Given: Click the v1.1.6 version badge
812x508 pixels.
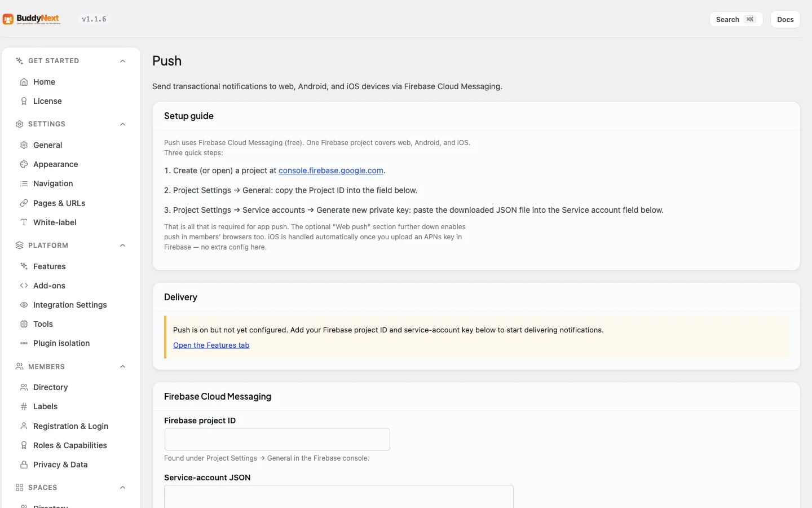Looking at the screenshot, I should [x=94, y=19].
